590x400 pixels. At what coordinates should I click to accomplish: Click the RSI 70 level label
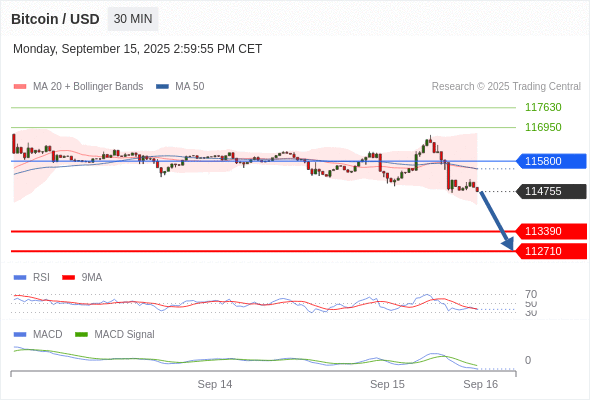[x=531, y=294]
